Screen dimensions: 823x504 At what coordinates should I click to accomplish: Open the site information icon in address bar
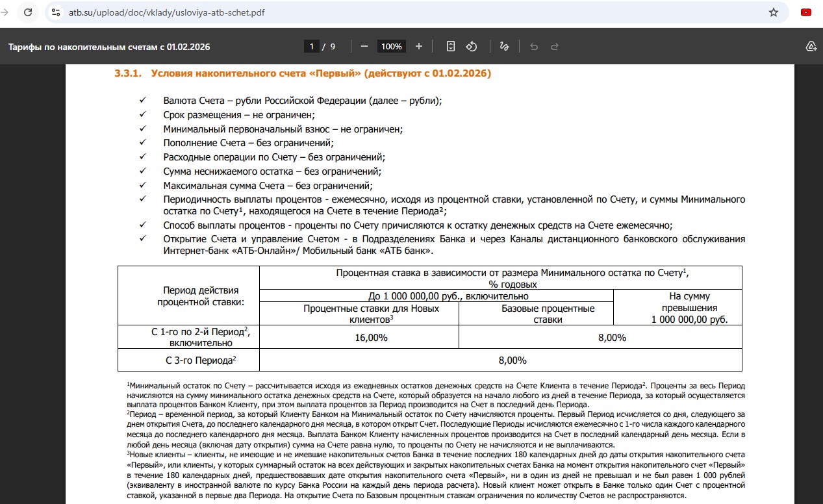coord(56,12)
